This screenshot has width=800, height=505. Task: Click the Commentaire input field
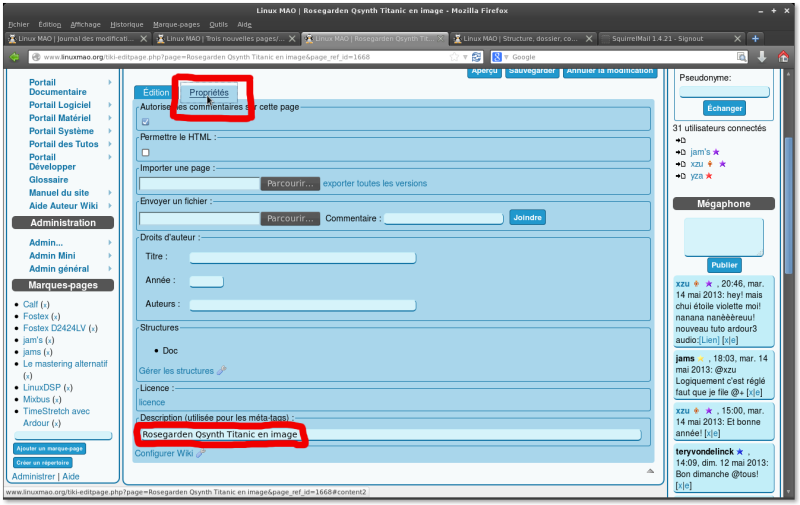pos(444,218)
